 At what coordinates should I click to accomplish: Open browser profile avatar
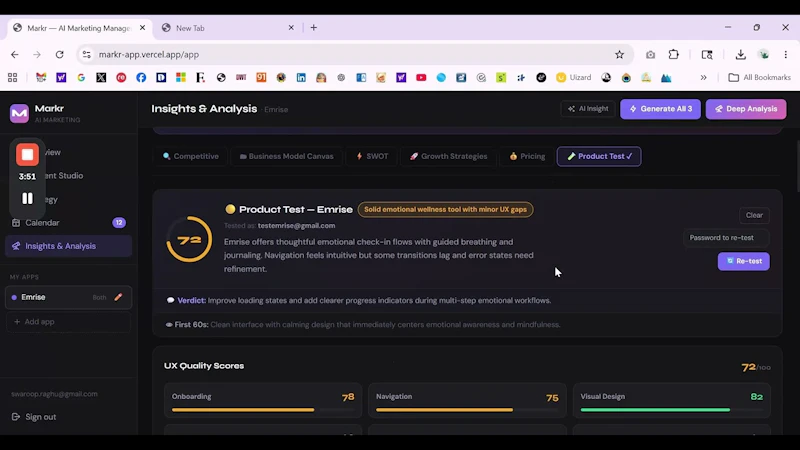764,55
